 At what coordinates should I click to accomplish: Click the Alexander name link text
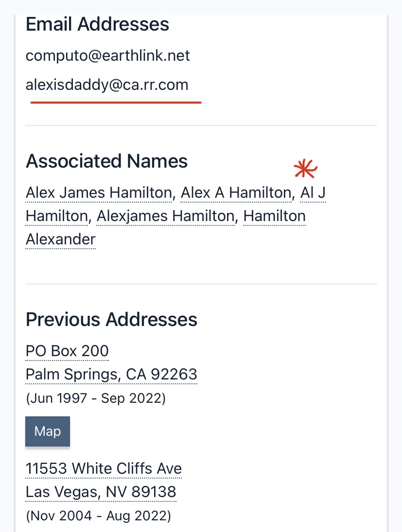(61, 240)
